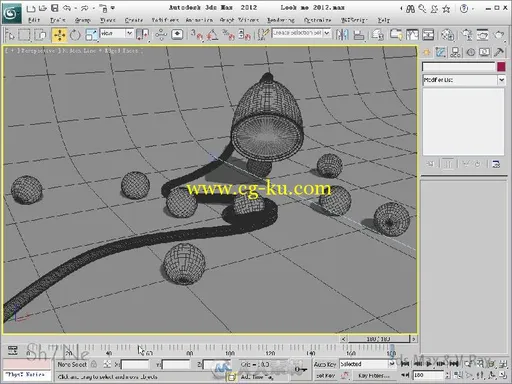Screen dimensions: 512x384
Task: Open the reference coordinate system View dropdown
Action: [x=117, y=33]
